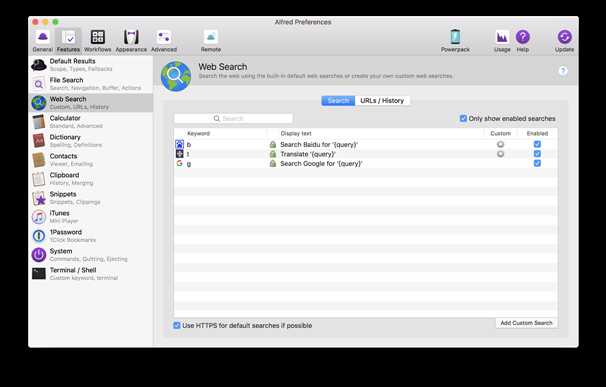Click the question mark help button beside Web Search
The width and height of the screenshot is (606, 387).
point(563,71)
